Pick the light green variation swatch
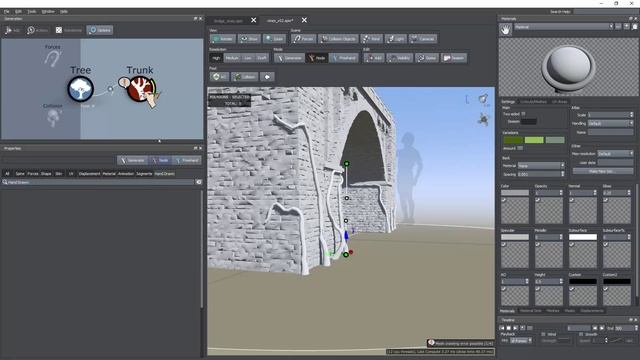 (534, 140)
